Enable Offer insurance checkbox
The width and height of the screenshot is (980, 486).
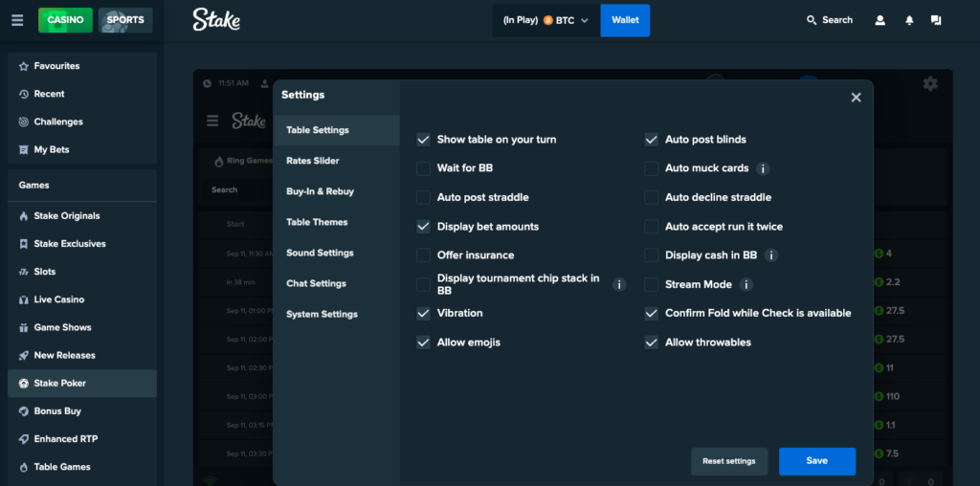(x=423, y=254)
